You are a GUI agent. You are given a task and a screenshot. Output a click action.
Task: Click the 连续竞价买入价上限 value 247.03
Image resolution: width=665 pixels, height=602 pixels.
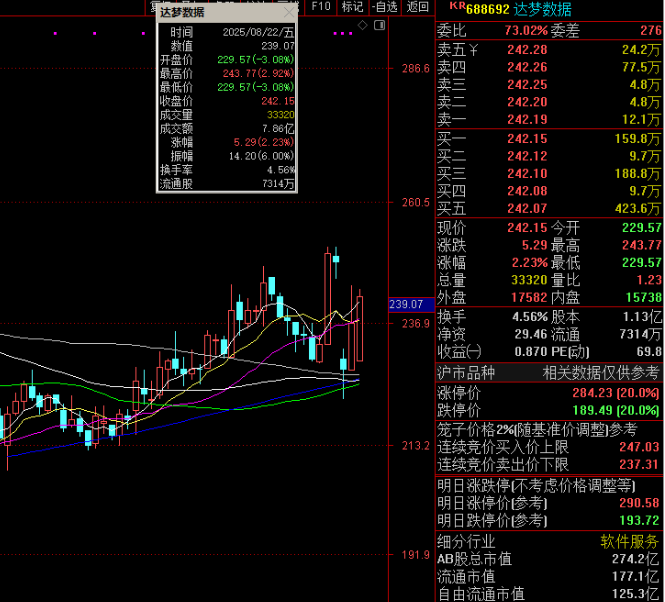[639, 447]
